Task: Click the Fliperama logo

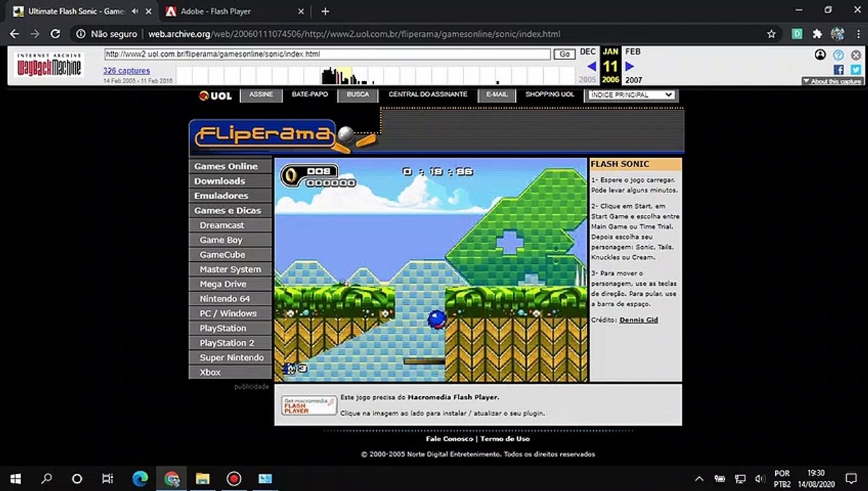Action: pos(264,134)
